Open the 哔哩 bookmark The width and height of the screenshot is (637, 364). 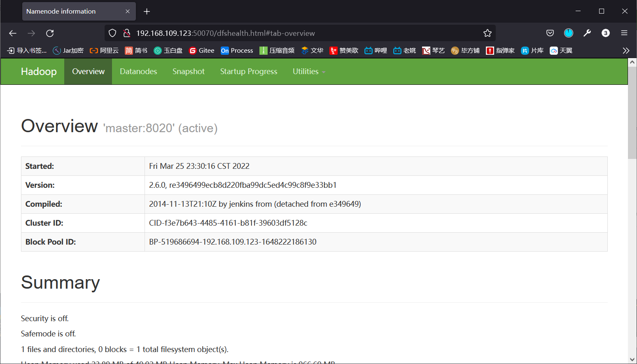(x=376, y=51)
